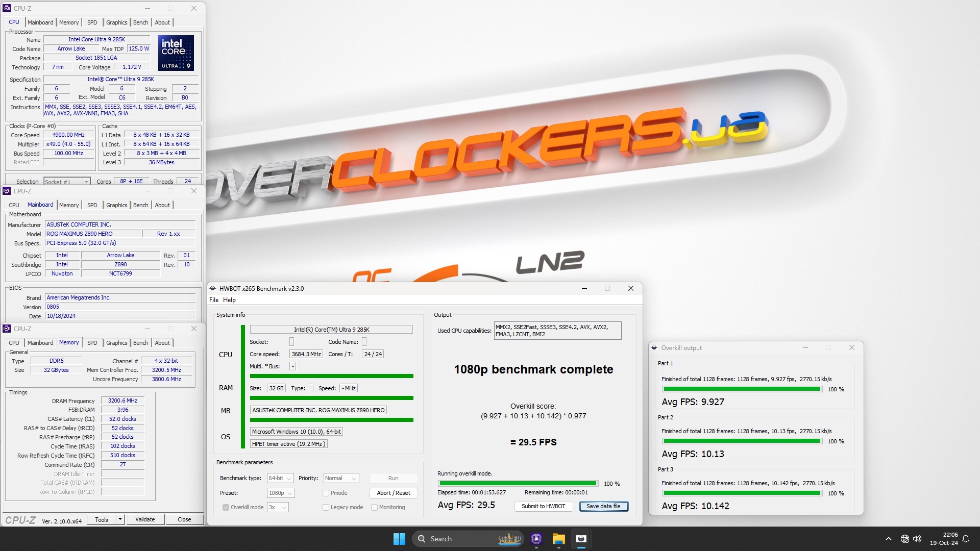Click the CPU-Z icon in the topmost CPU-Z title bar

point(7,8)
